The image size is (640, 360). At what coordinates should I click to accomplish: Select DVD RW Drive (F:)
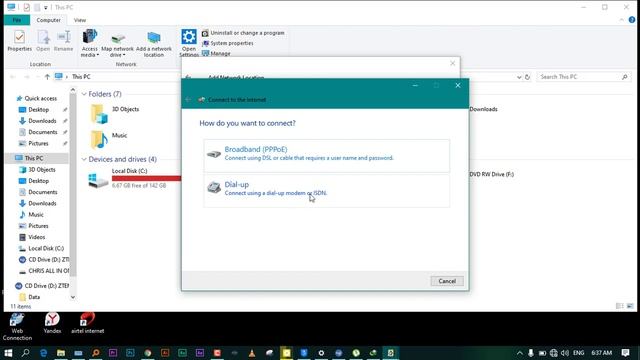[x=491, y=174]
